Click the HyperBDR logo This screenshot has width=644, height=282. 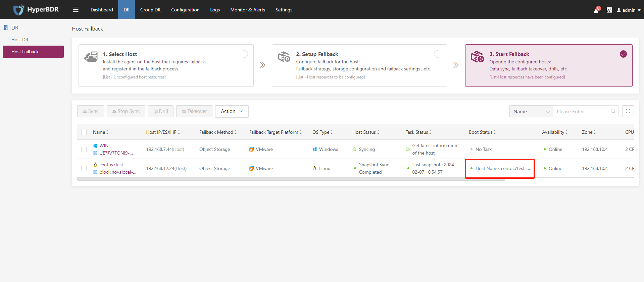(x=36, y=10)
